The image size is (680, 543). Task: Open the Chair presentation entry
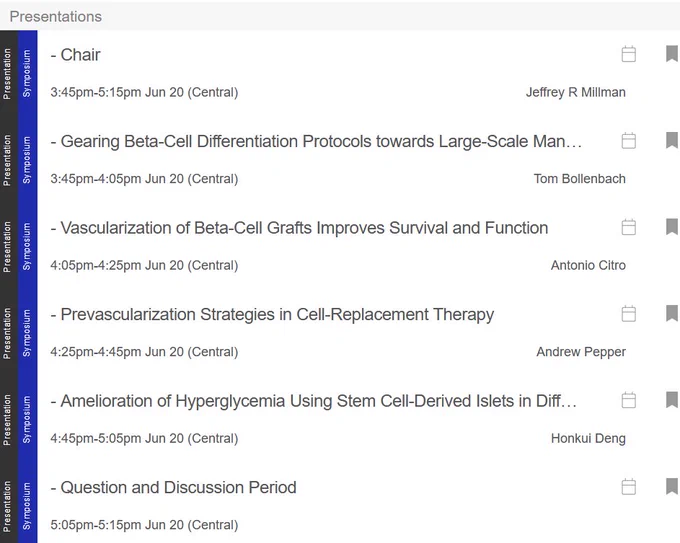(75, 55)
